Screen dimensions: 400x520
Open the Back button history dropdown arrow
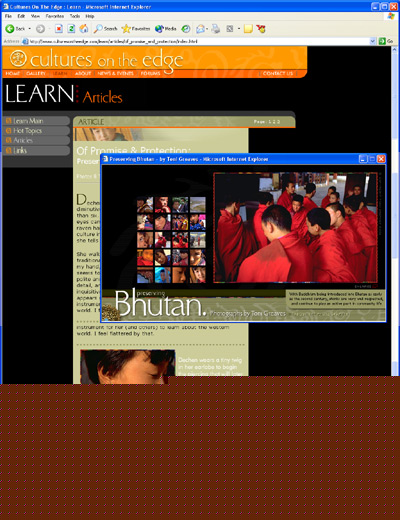[29, 29]
